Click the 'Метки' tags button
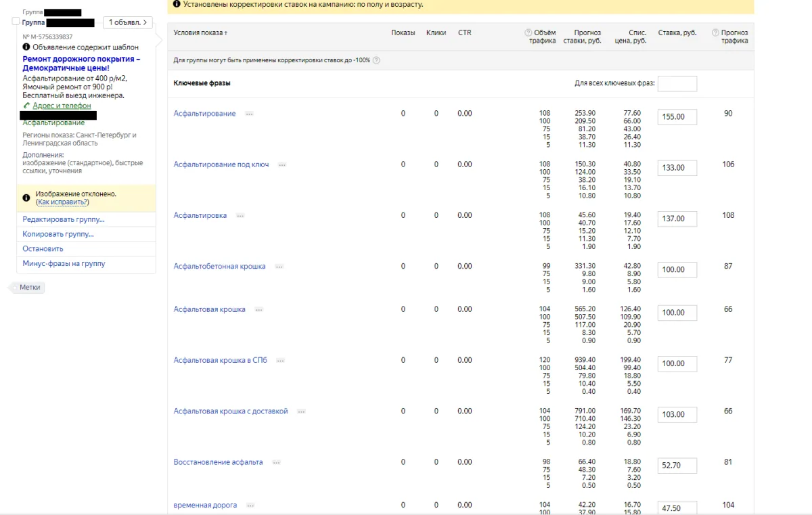The height and width of the screenshot is (515, 812). [29, 288]
